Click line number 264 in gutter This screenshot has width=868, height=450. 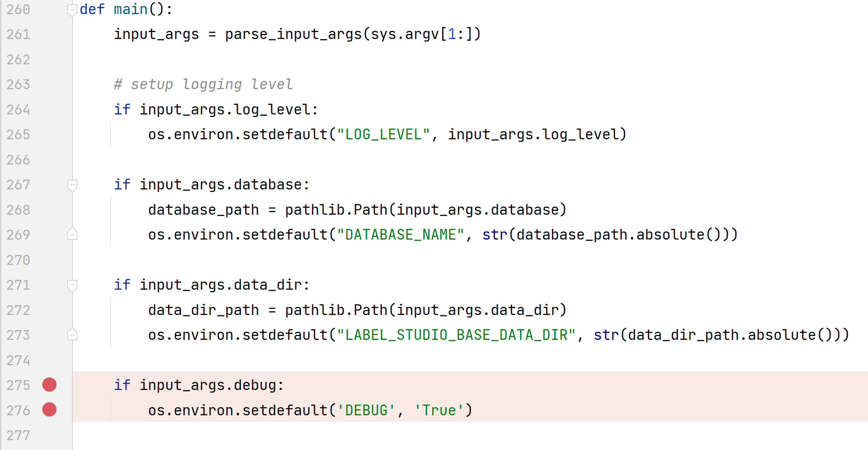[x=18, y=110]
